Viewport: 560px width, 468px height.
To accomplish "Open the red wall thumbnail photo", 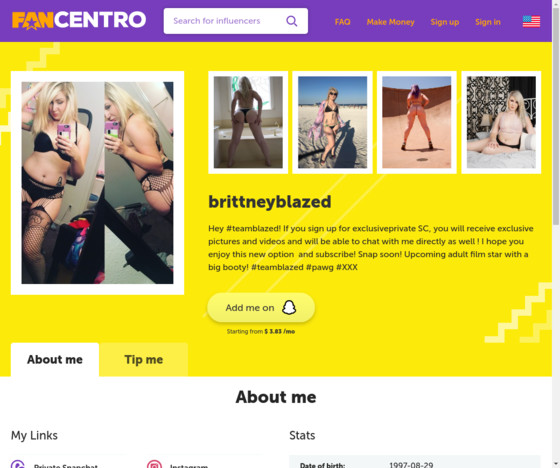I will (417, 122).
